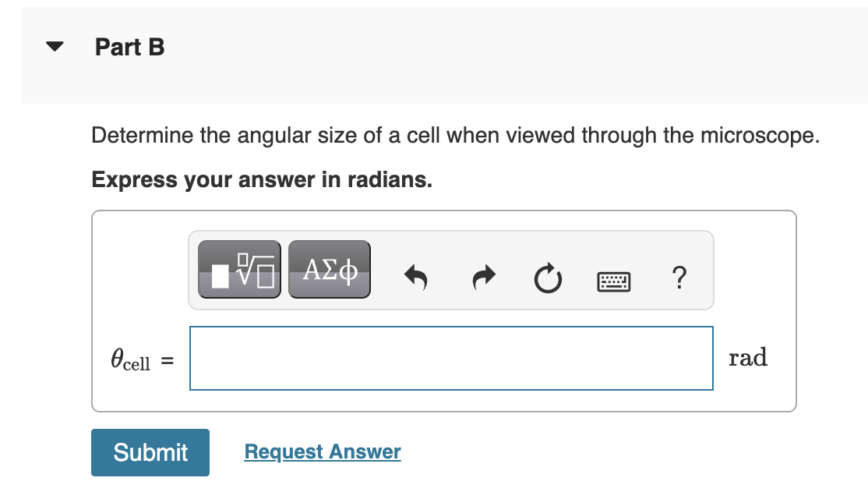This screenshot has width=868, height=499.
Task: Open the keyboard shortcuts icon
Action: [613, 281]
